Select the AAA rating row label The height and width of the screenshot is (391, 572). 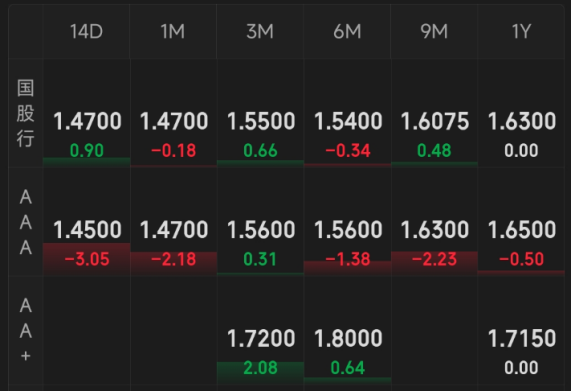26,222
